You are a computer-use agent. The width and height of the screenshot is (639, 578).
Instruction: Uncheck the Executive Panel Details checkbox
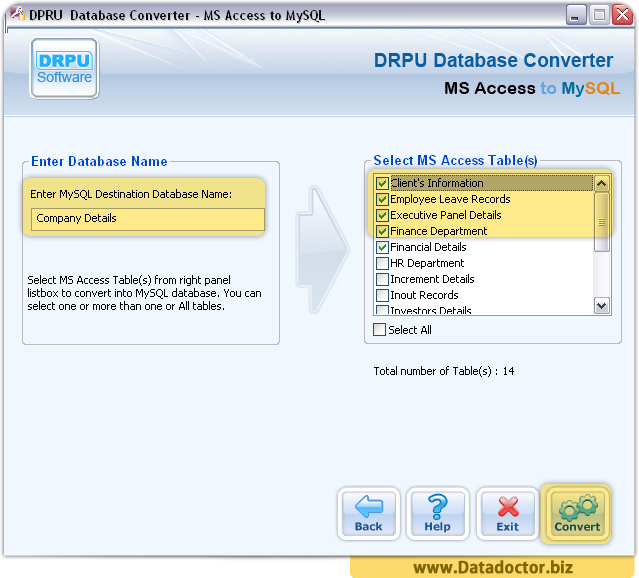click(x=382, y=215)
